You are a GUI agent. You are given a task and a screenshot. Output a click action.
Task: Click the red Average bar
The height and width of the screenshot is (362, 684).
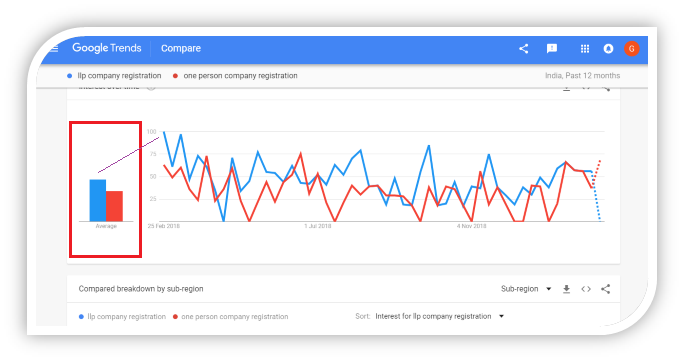tap(114, 206)
